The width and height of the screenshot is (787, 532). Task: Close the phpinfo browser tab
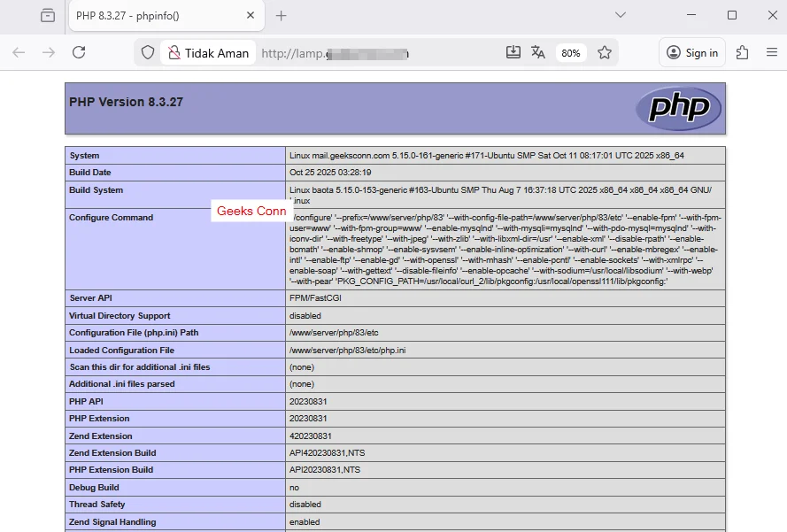coord(251,15)
